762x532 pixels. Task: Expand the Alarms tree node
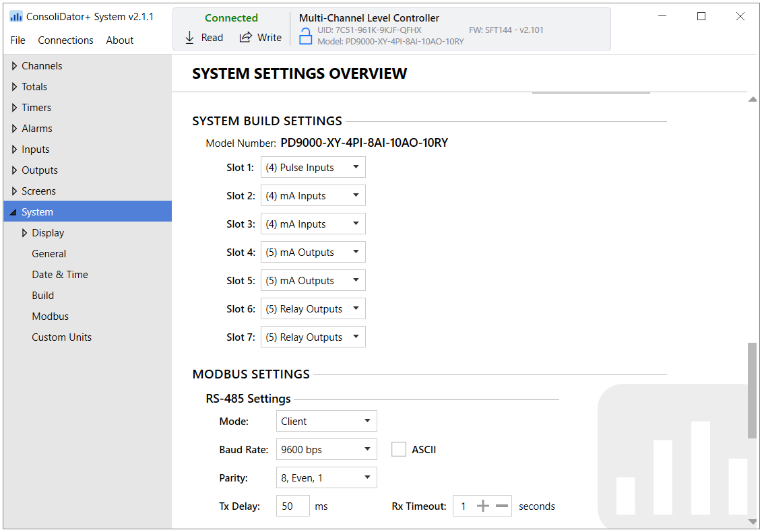click(14, 128)
